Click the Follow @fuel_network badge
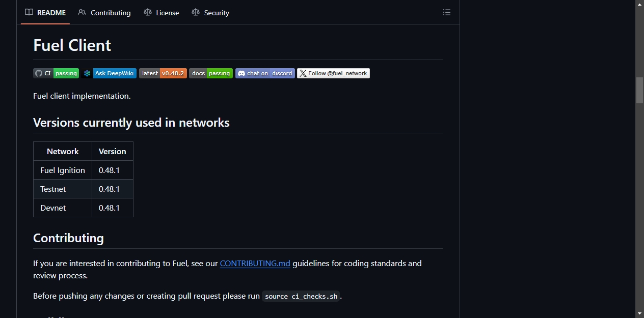Image resolution: width=644 pixels, height=318 pixels. point(334,73)
